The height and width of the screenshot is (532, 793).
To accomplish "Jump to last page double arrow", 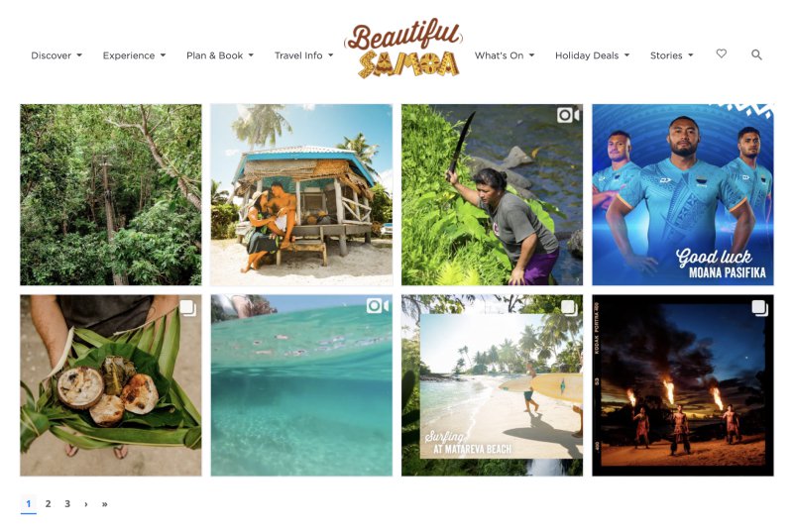I will point(105,504).
